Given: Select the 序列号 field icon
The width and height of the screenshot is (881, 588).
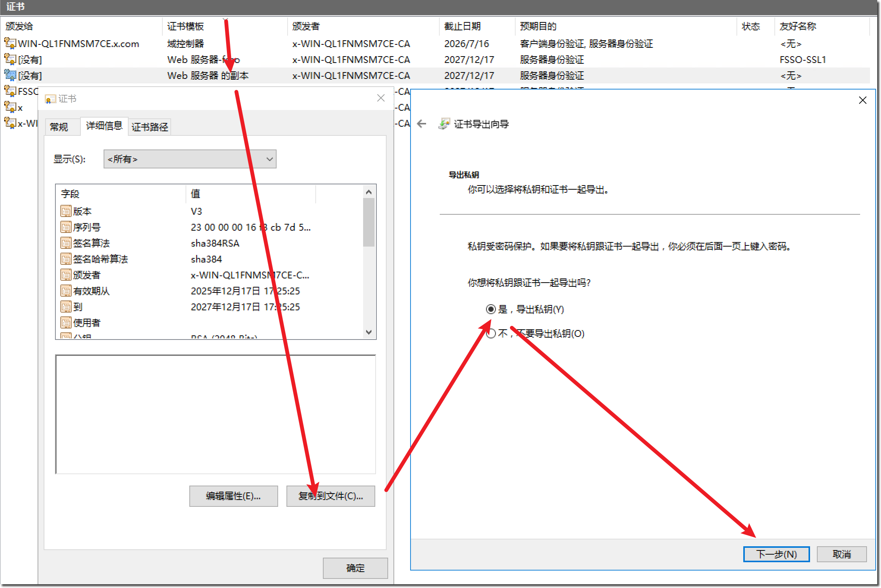Looking at the screenshot, I should [x=66, y=227].
